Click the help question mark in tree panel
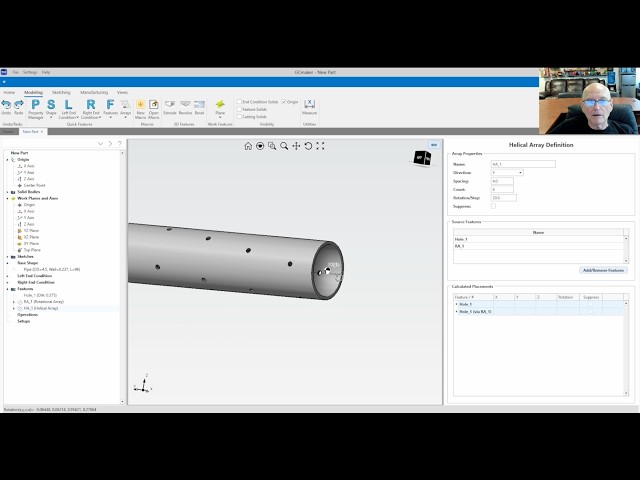This screenshot has height=480, width=640. (120, 144)
